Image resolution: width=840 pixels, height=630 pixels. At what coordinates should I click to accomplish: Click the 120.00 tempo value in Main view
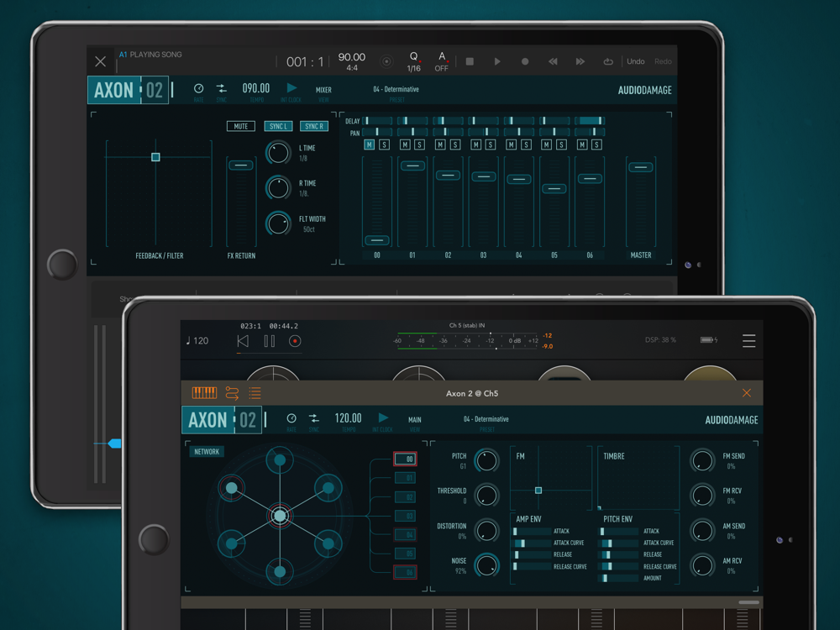pyautogui.click(x=349, y=417)
